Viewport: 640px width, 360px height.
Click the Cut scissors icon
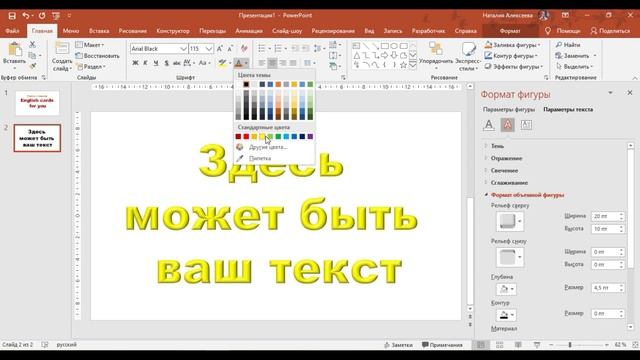[x=32, y=44]
